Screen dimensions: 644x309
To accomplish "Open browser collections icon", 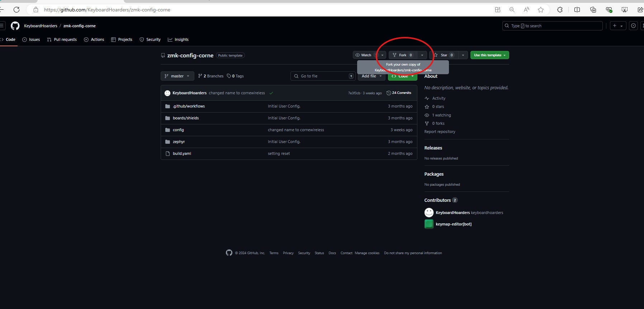I will (x=593, y=10).
